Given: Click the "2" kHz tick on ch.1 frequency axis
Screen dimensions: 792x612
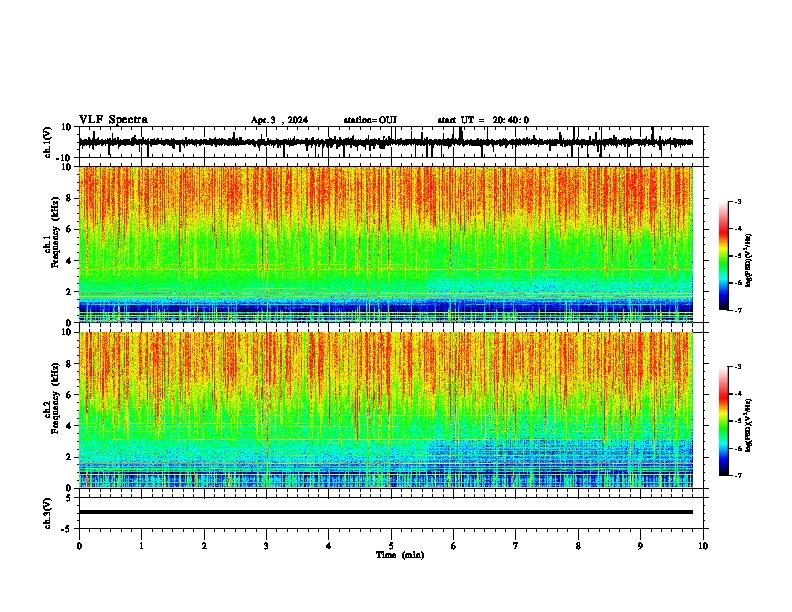Looking at the screenshot, I should 69,292.
